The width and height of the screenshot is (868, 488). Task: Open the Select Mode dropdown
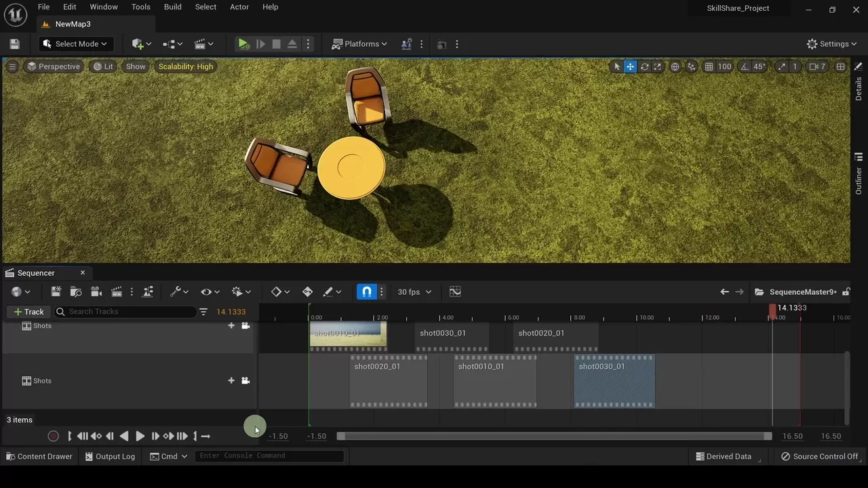pos(75,43)
